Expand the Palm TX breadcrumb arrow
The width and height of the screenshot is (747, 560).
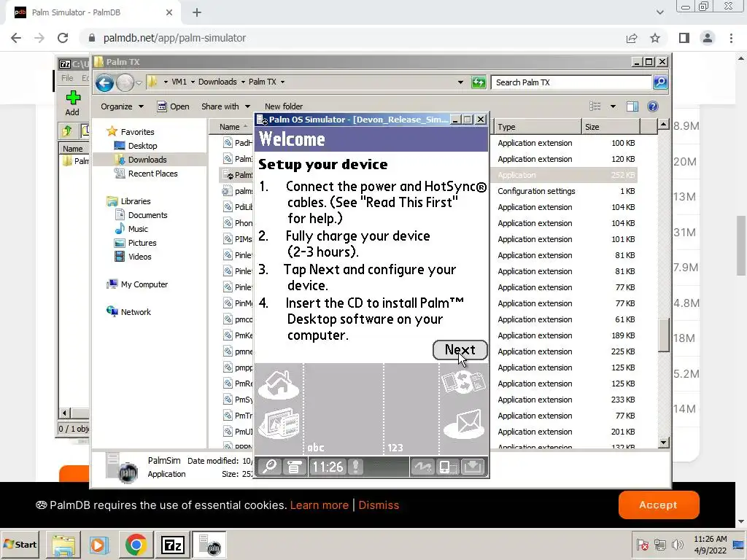(282, 82)
